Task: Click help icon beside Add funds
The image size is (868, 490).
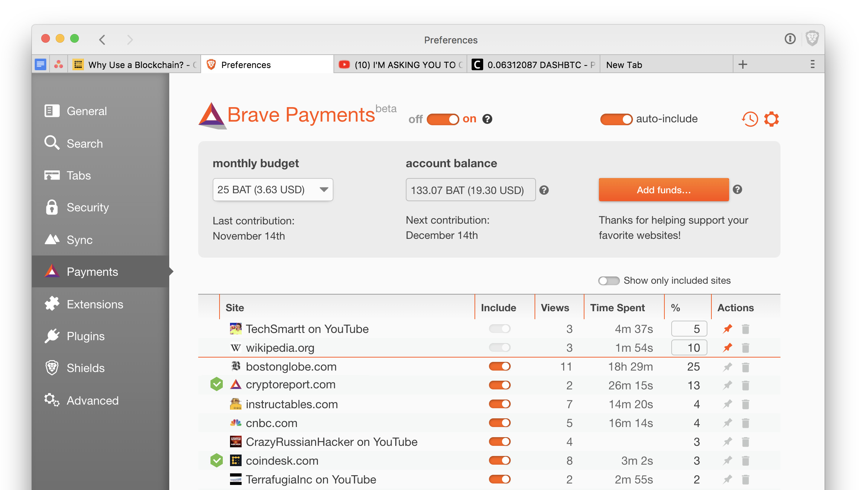Action: (737, 189)
